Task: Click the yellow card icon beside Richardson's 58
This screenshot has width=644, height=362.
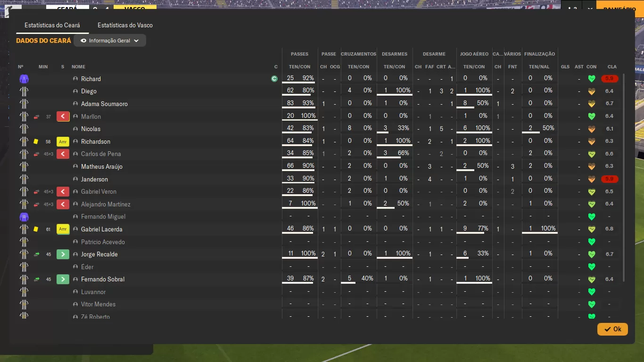Action: coord(36,141)
